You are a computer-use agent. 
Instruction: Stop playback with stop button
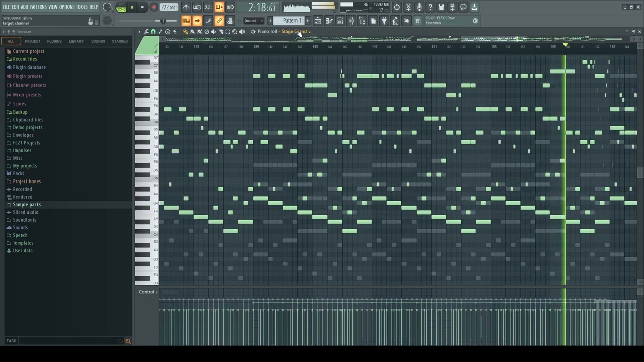pos(142,7)
